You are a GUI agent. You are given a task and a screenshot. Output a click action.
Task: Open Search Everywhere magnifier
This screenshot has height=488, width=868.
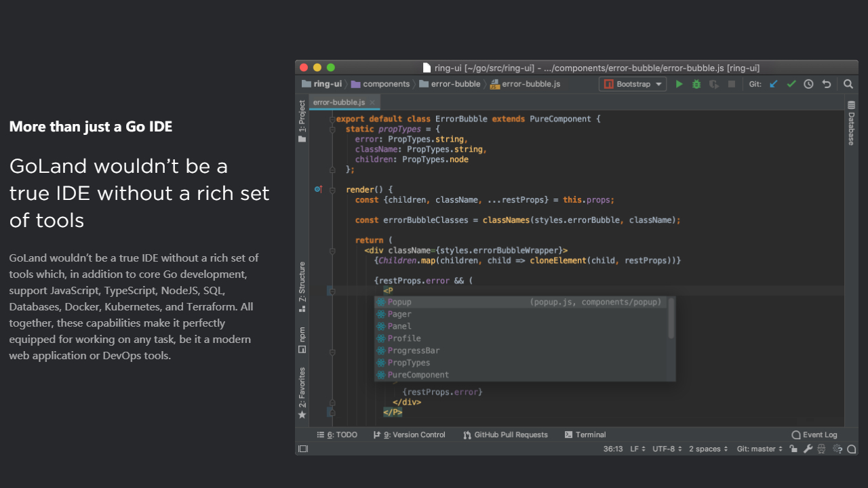[848, 84]
